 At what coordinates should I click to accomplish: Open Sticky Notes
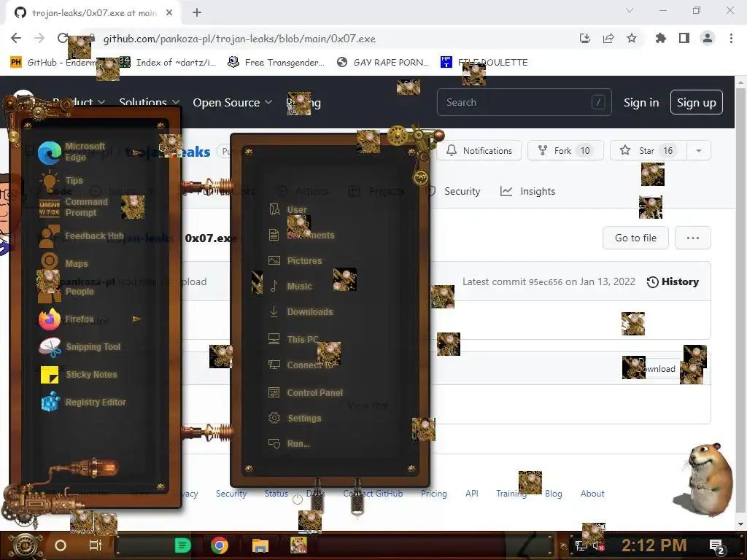pos(79,374)
